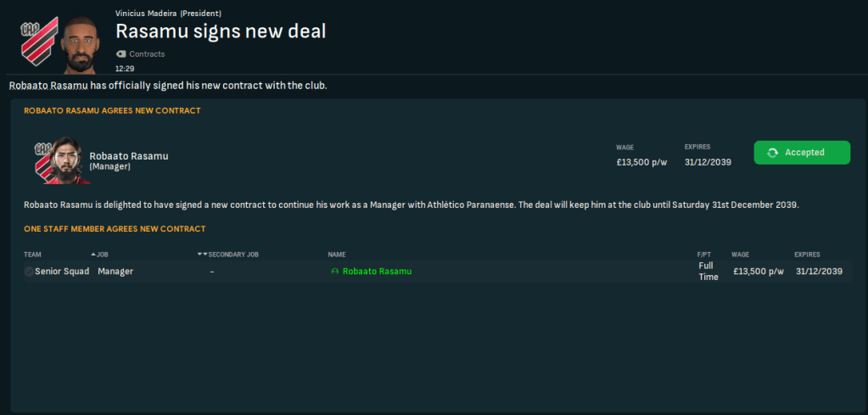868x415 pixels.
Task: Click the Secondary Job column sort arrows
Action: 201,255
